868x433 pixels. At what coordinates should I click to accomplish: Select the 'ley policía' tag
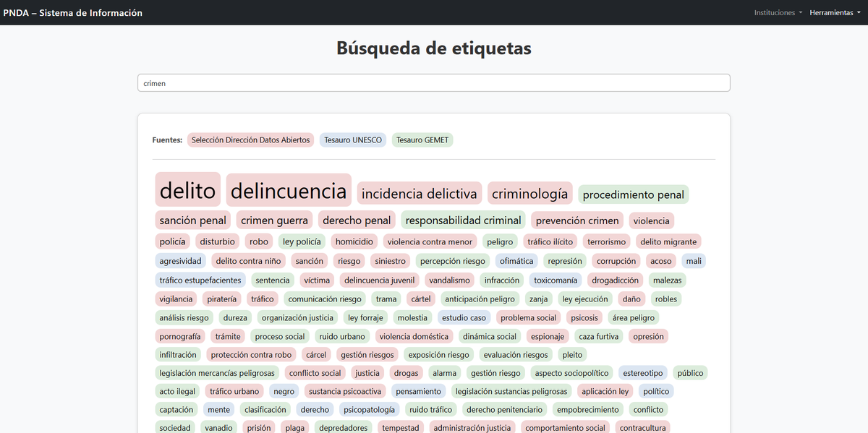click(302, 241)
